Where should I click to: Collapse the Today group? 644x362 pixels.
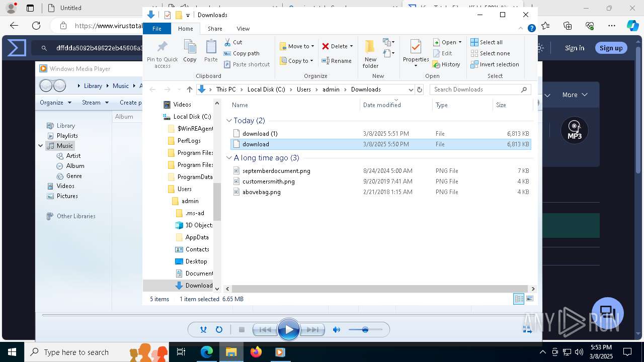(x=229, y=121)
